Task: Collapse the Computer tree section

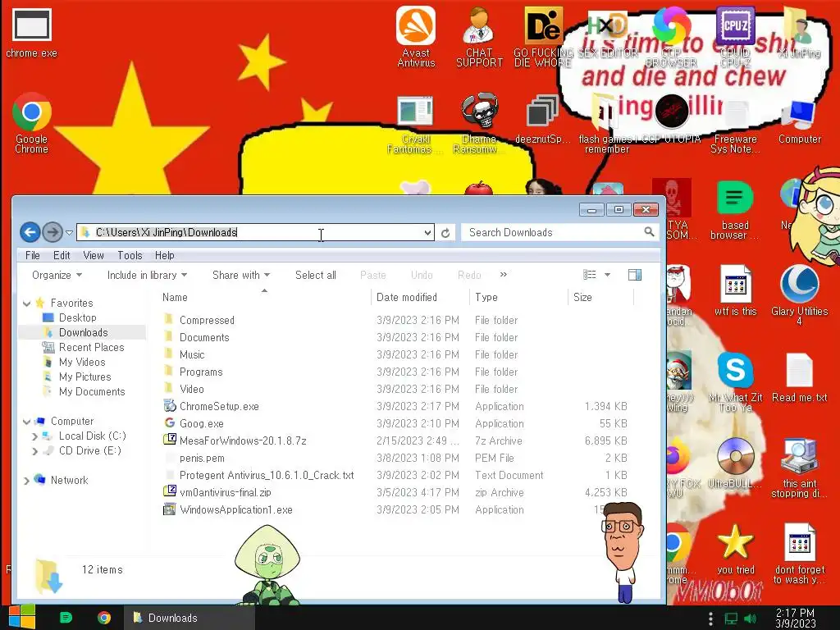Action: click(26, 422)
